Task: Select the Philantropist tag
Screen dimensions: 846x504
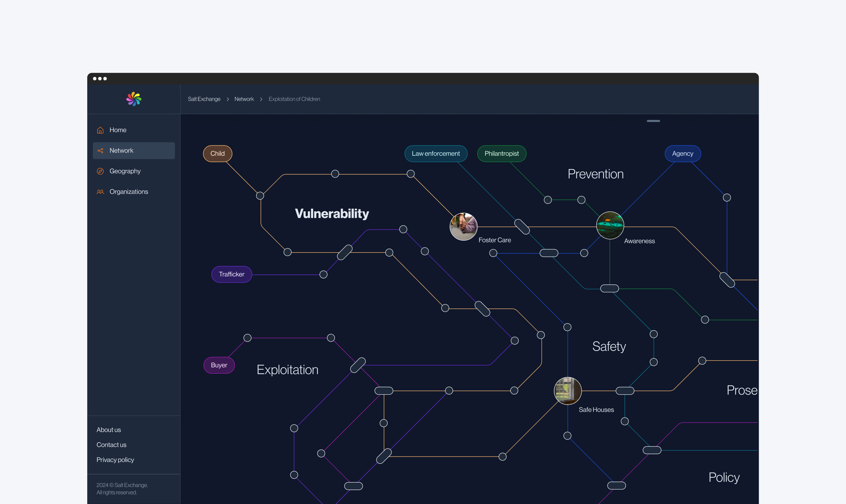Action: coord(501,154)
